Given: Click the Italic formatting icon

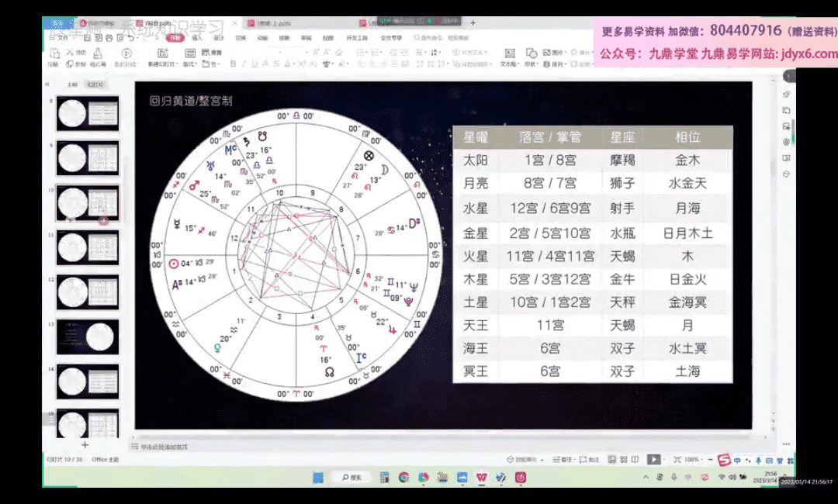Looking at the screenshot, I should [x=243, y=64].
